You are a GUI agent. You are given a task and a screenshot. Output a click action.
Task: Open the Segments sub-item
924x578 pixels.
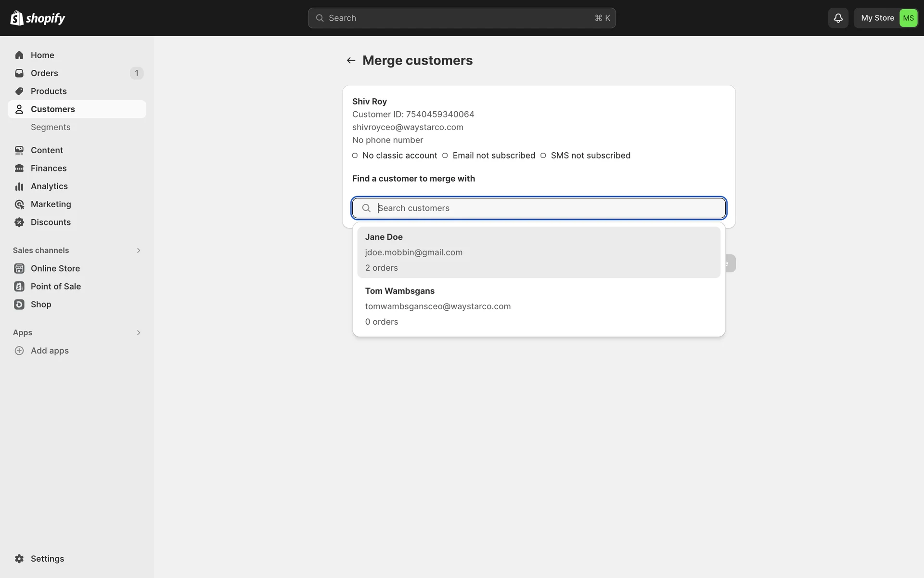(x=51, y=127)
